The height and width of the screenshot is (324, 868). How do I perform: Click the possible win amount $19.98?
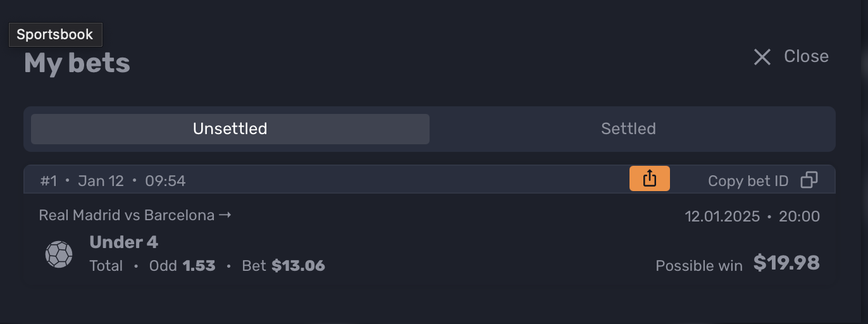[786, 263]
